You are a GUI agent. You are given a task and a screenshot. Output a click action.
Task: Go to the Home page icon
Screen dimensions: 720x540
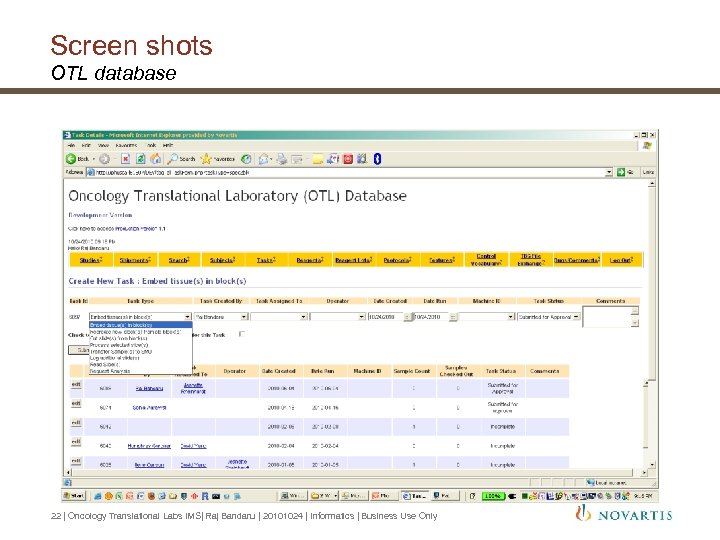click(x=156, y=159)
